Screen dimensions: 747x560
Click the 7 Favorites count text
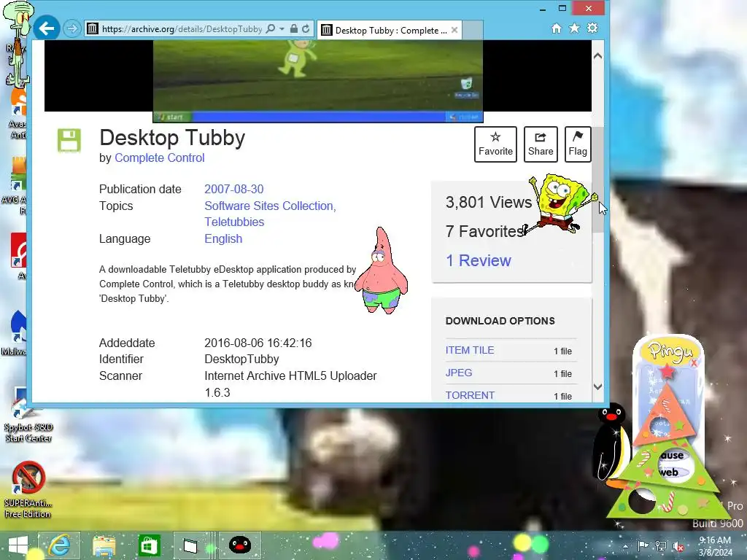(485, 231)
